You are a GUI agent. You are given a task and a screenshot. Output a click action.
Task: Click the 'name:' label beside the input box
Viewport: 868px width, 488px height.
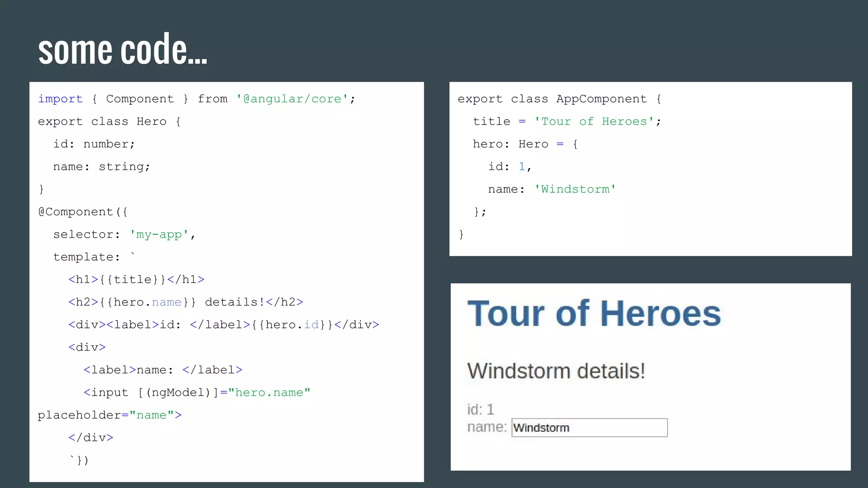pos(487,427)
